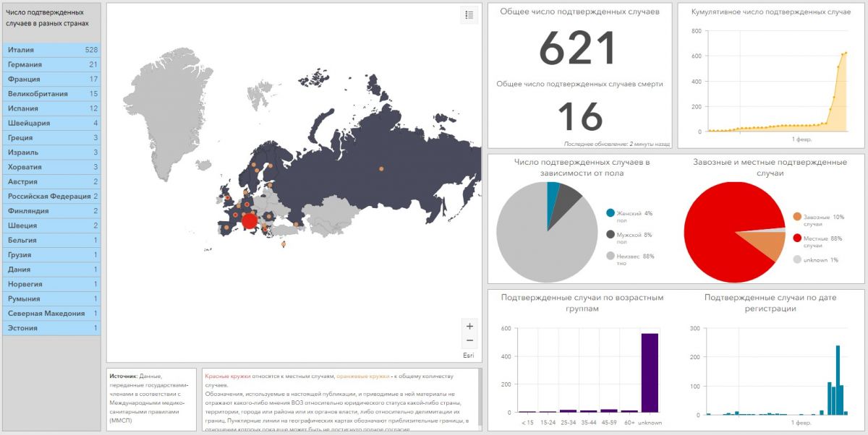Click the Esri attribution on map

point(469,356)
